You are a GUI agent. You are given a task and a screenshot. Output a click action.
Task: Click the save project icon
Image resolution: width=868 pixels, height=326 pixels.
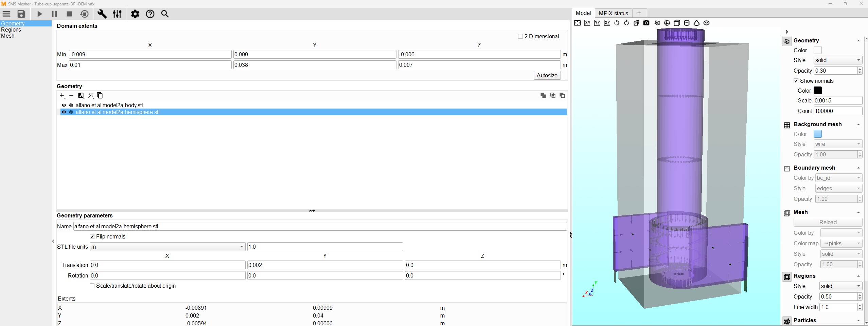(21, 14)
